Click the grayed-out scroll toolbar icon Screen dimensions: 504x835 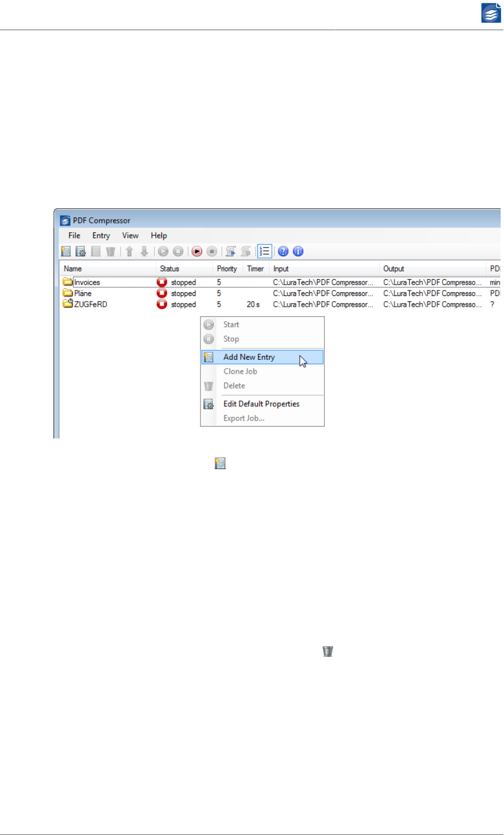246,251
